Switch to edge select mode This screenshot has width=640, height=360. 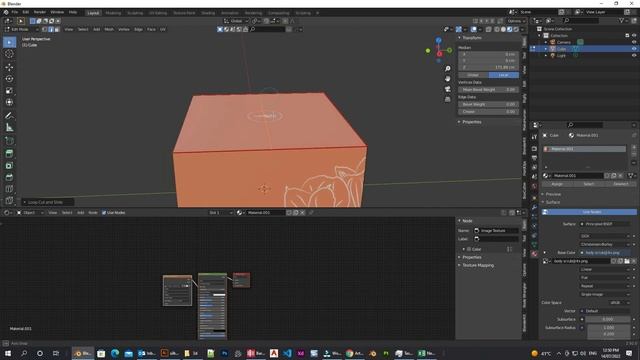(x=51, y=29)
